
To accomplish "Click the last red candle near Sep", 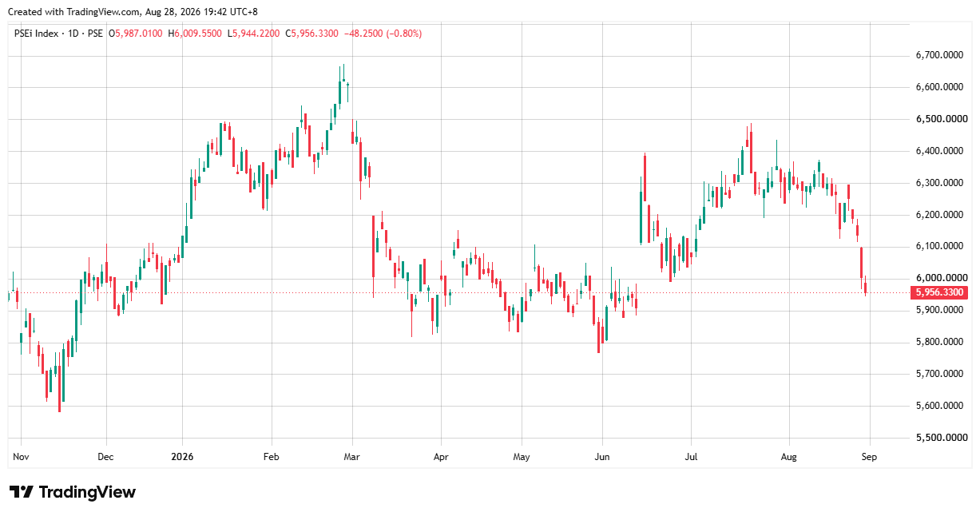I will coord(865,287).
